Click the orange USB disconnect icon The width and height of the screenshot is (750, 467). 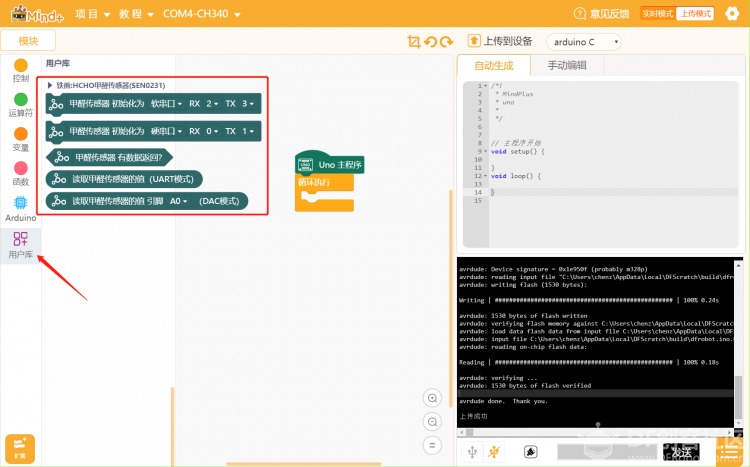[x=494, y=452]
